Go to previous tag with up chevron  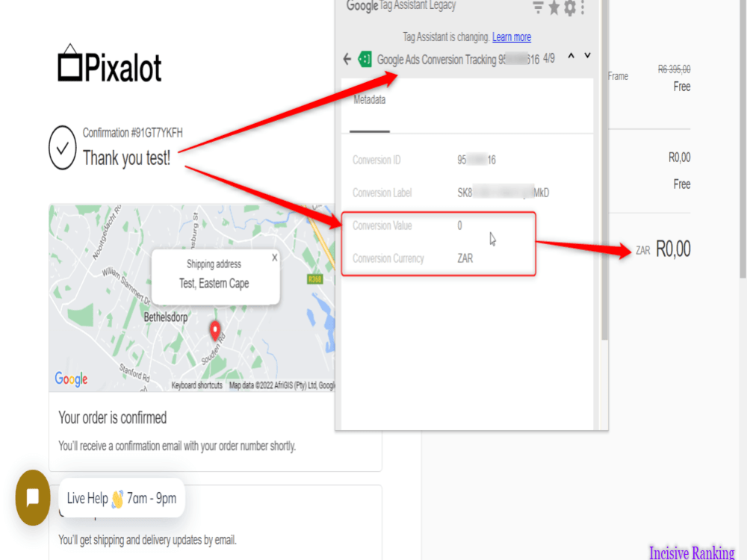pos(571,56)
